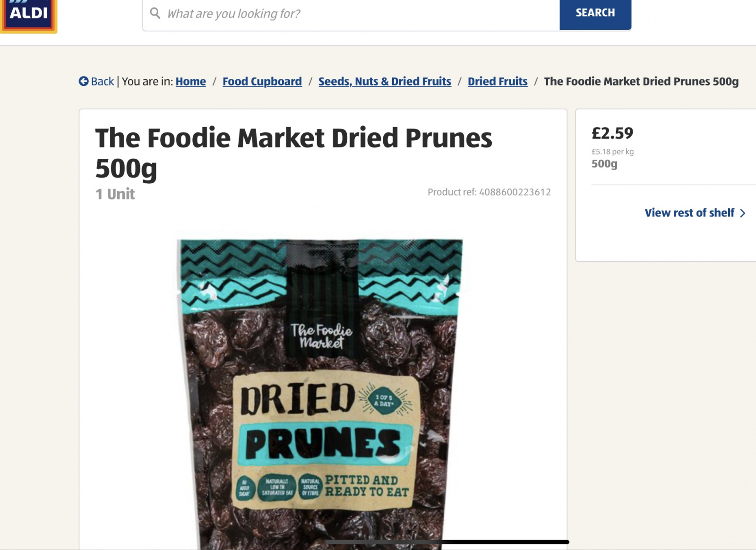
Task: Click the black horizontal bar at the bottom
Action: (447, 542)
